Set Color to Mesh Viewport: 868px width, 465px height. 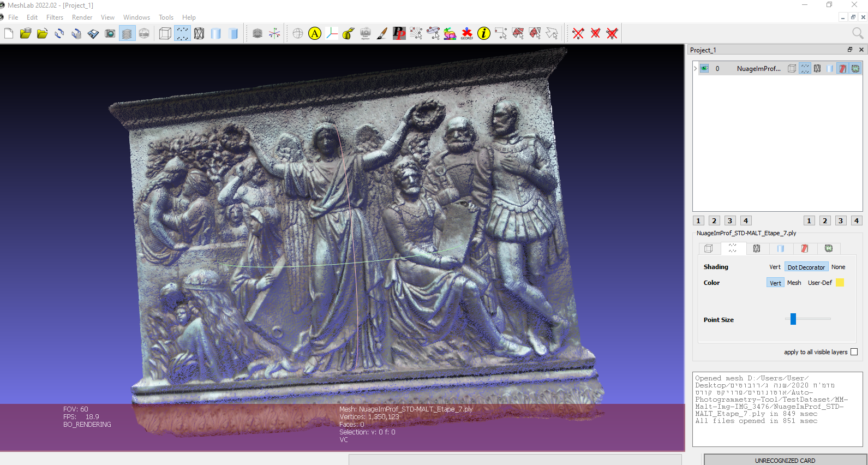pyautogui.click(x=794, y=283)
